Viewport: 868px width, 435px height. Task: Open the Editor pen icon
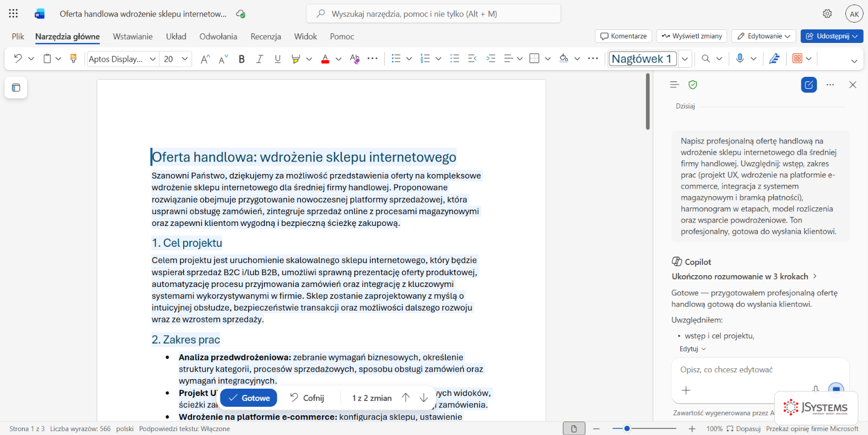coord(774,58)
